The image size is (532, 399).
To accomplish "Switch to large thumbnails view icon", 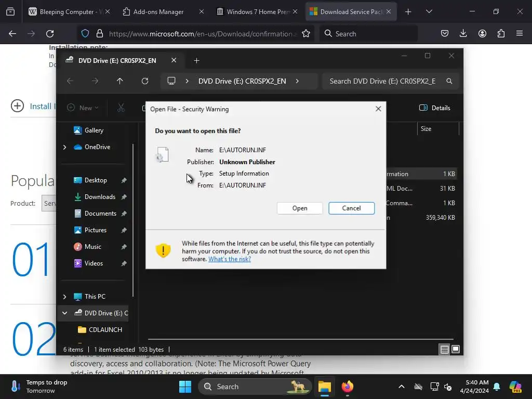I will [456, 350].
